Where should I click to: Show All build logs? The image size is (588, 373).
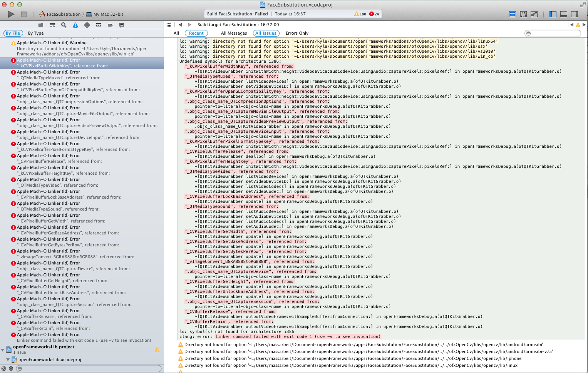tap(176, 33)
